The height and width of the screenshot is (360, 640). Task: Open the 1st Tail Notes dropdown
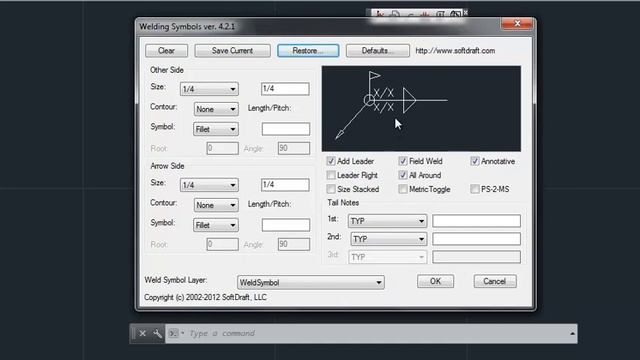click(387, 221)
